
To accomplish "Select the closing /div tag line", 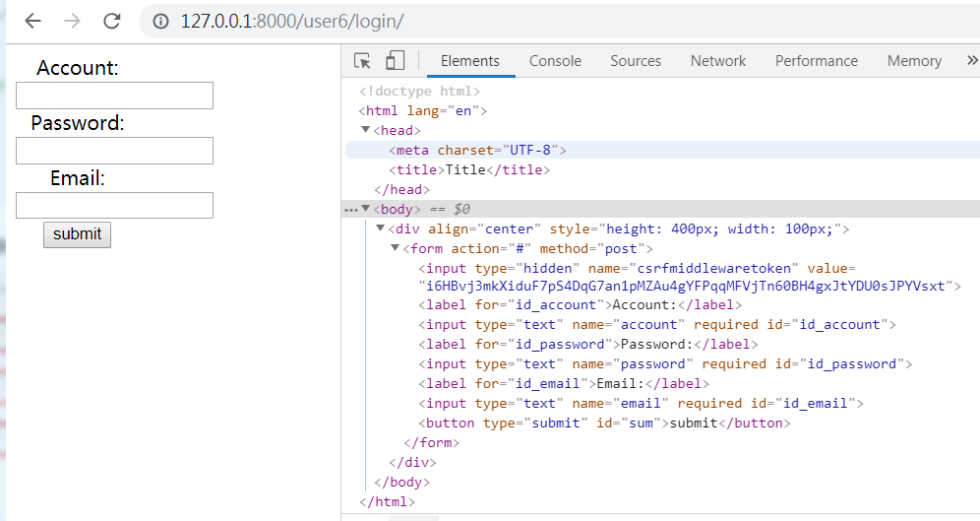I will point(412,463).
